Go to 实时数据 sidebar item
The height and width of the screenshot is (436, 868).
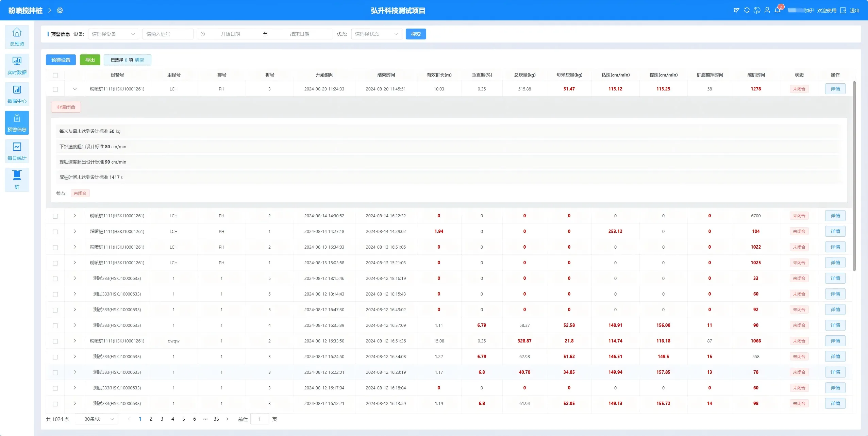pyautogui.click(x=17, y=65)
